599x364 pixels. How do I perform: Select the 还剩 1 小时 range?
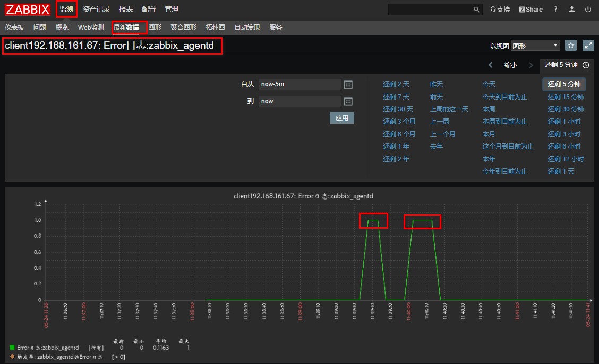[x=564, y=122]
